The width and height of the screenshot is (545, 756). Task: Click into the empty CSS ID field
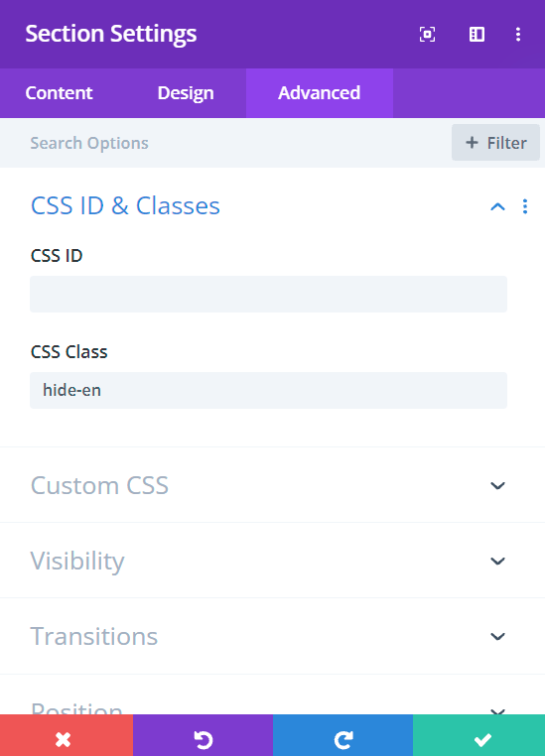click(x=268, y=294)
